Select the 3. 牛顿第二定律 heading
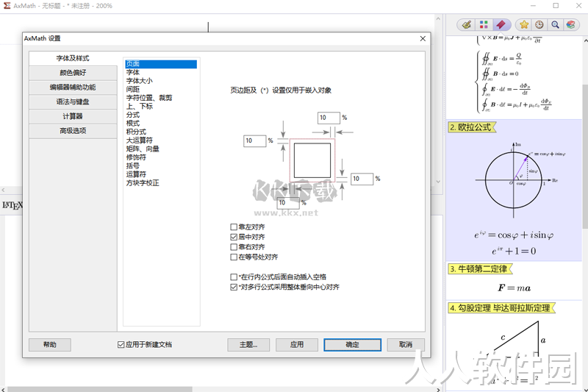Image resolution: width=588 pixels, height=392 pixels. pos(480,269)
